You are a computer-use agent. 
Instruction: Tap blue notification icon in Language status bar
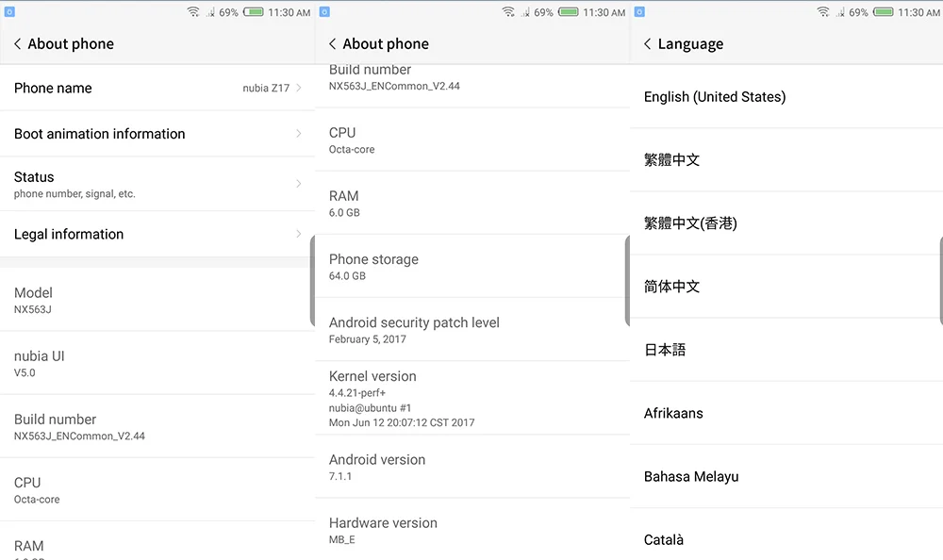tap(640, 12)
